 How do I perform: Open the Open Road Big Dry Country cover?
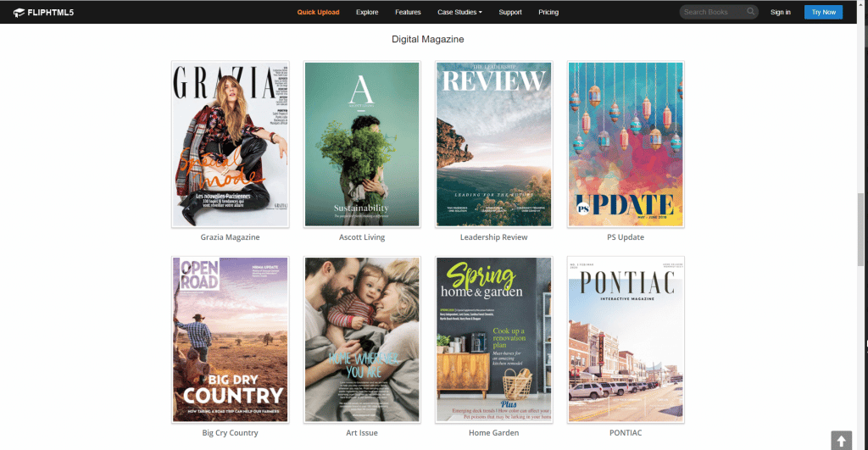[x=231, y=340]
